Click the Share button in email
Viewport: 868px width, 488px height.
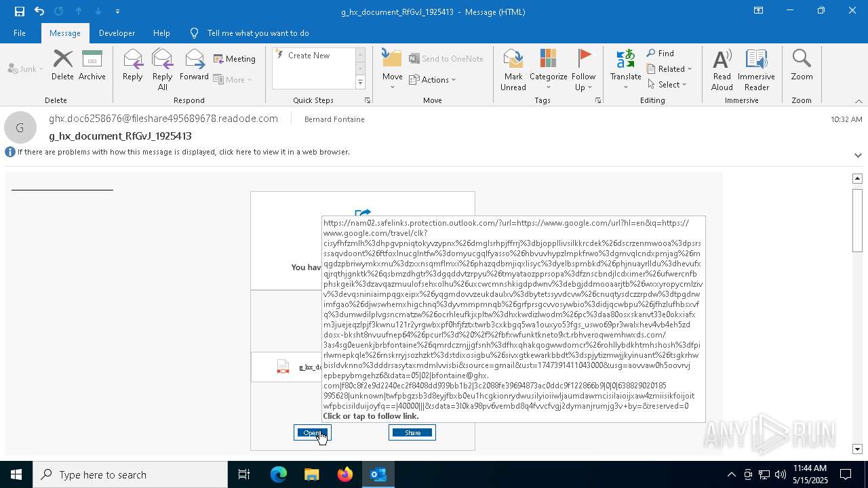412,432
